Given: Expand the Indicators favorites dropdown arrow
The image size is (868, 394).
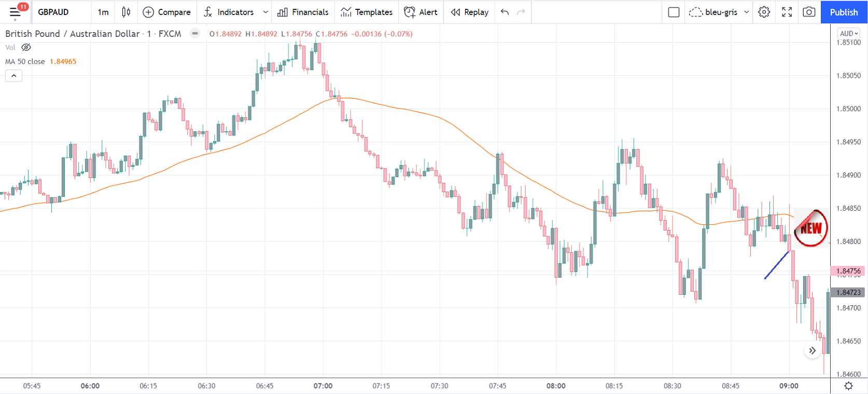Looking at the screenshot, I should tap(265, 12).
